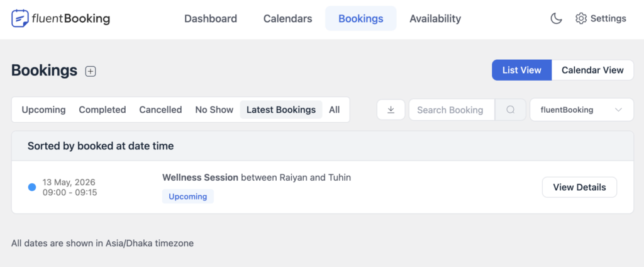The height and width of the screenshot is (267, 644).
Task: Open the Calendars menu item
Action: coord(288,18)
